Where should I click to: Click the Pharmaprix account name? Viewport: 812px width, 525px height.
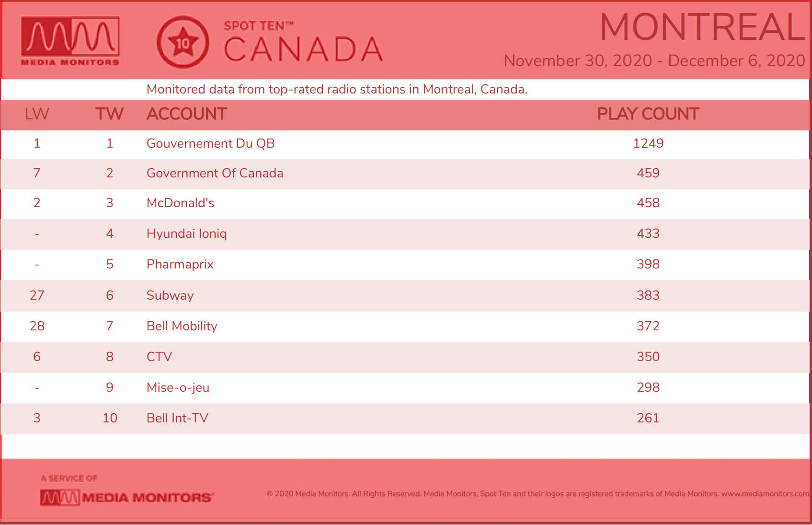[x=180, y=264]
